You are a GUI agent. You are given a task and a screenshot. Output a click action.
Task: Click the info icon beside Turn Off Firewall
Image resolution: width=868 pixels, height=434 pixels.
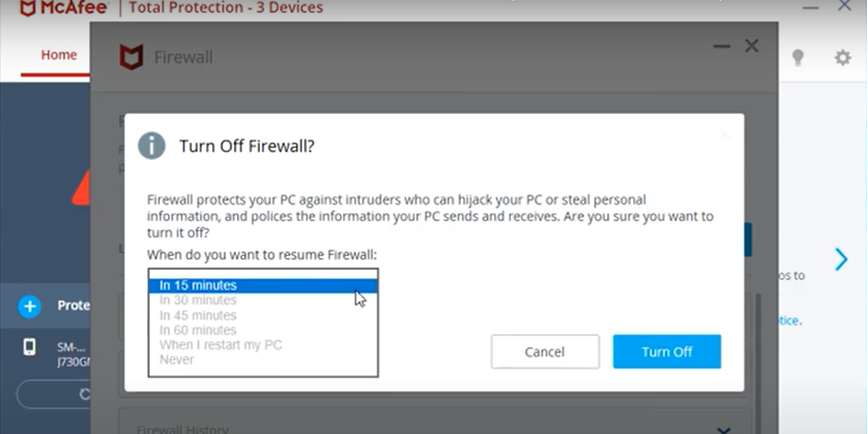pyautogui.click(x=152, y=146)
